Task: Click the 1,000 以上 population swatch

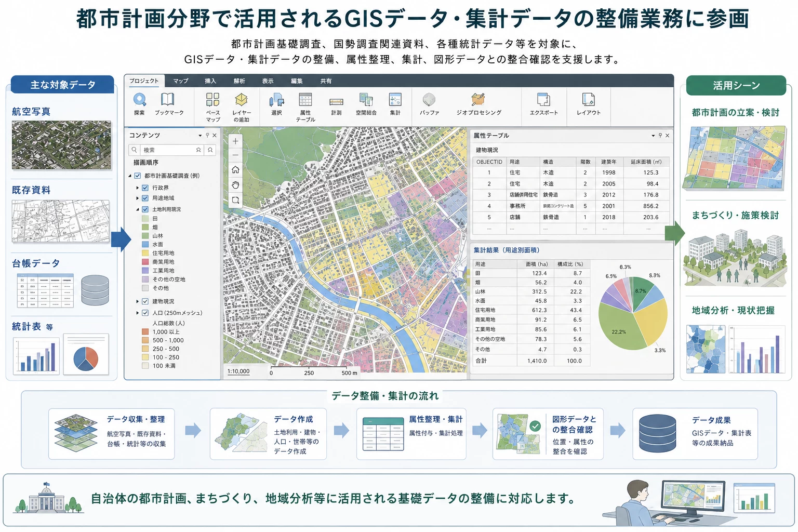Action: pyautogui.click(x=145, y=331)
